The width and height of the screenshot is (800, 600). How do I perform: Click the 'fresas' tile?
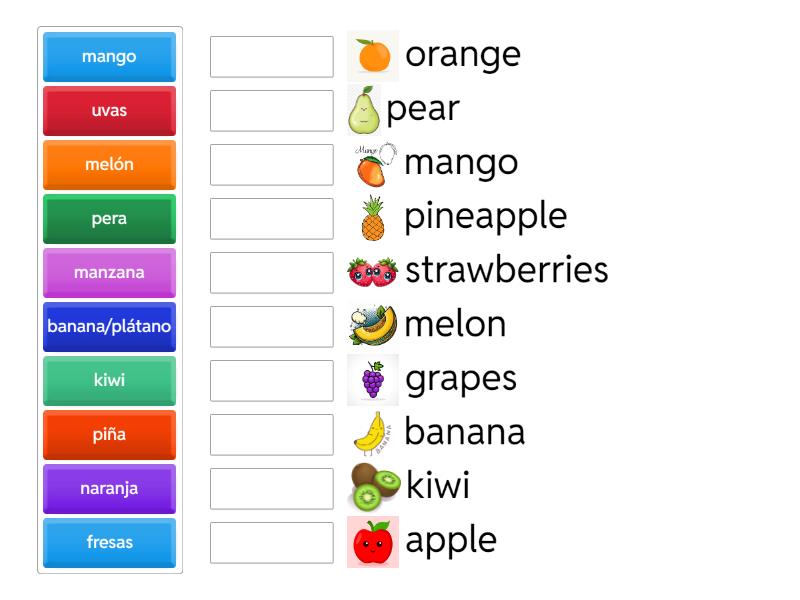(108, 542)
